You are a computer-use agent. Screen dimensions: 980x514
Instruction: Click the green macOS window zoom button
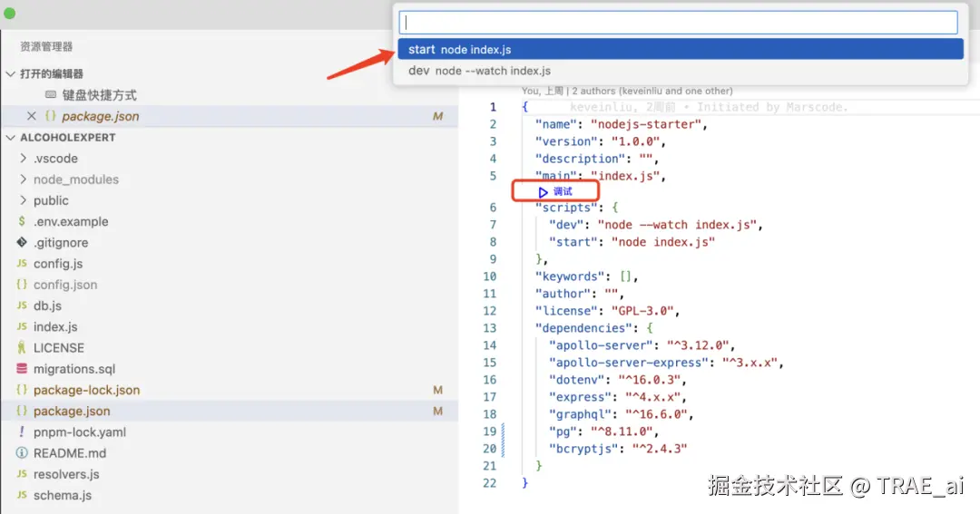click(9, 13)
